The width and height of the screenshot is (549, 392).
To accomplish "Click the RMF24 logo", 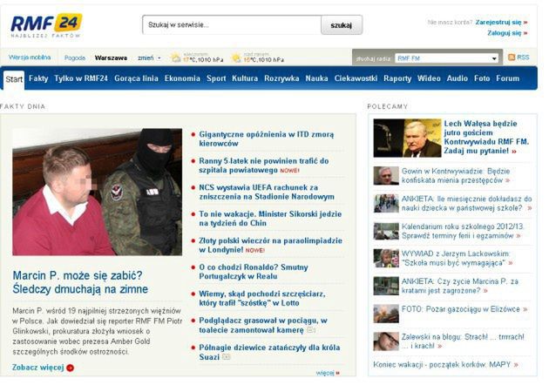I will coord(46,26).
